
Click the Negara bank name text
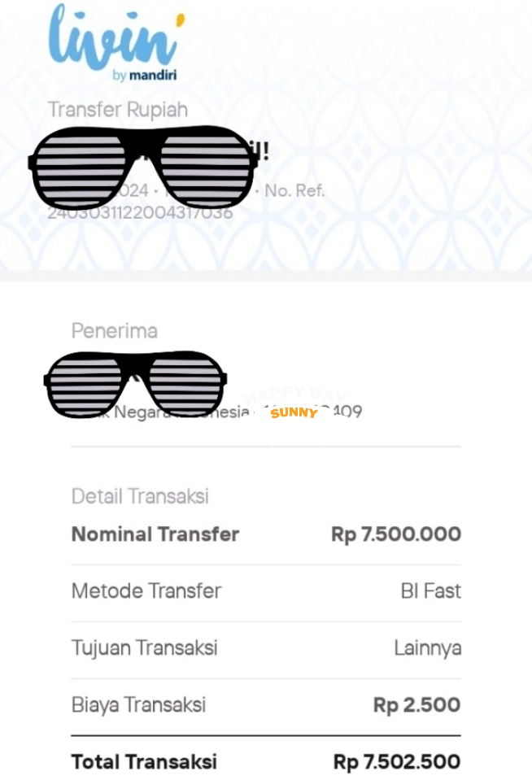(147, 412)
